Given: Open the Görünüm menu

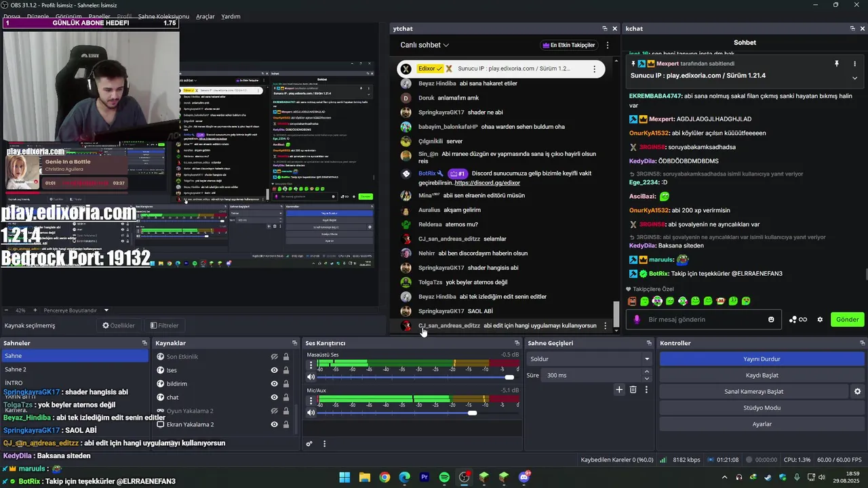Looking at the screenshot, I should coord(69,16).
